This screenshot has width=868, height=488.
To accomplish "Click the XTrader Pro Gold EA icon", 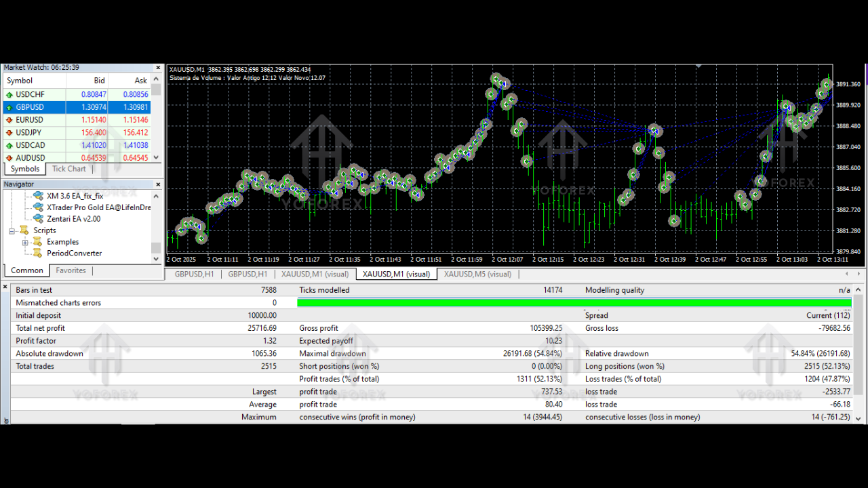I will pos(39,207).
